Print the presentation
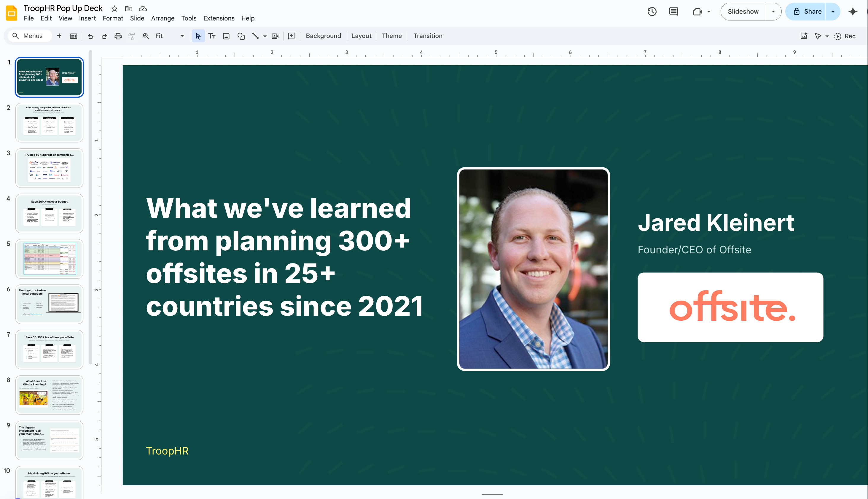868x499 pixels. point(118,36)
